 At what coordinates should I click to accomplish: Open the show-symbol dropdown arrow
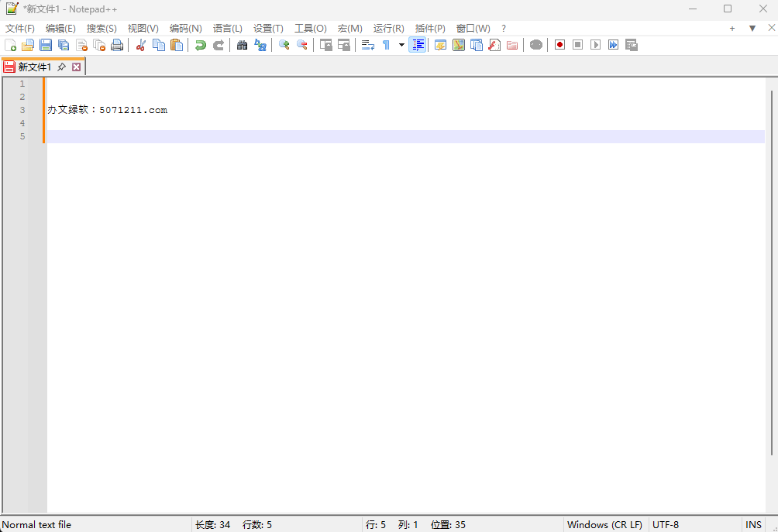click(401, 45)
